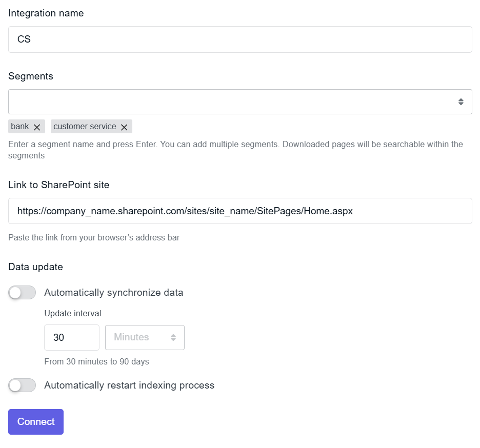Open the Segments dropdown
The width and height of the screenshot is (480, 448).
pyautogui.click(x=240, y=101)
